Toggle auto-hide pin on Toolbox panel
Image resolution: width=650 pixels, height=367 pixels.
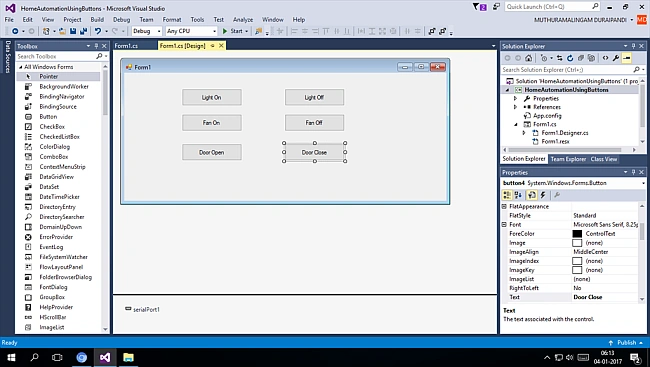tap(96, 46)
